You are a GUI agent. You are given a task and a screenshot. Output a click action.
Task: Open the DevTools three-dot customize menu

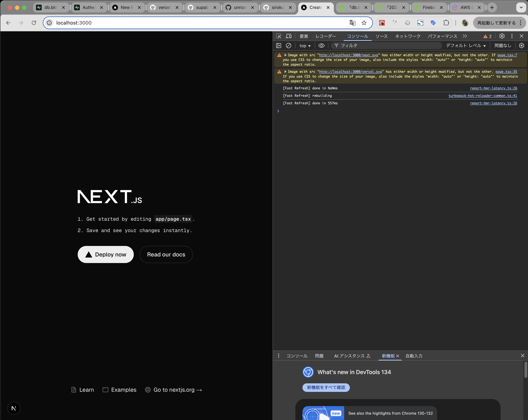coord(512,36)
